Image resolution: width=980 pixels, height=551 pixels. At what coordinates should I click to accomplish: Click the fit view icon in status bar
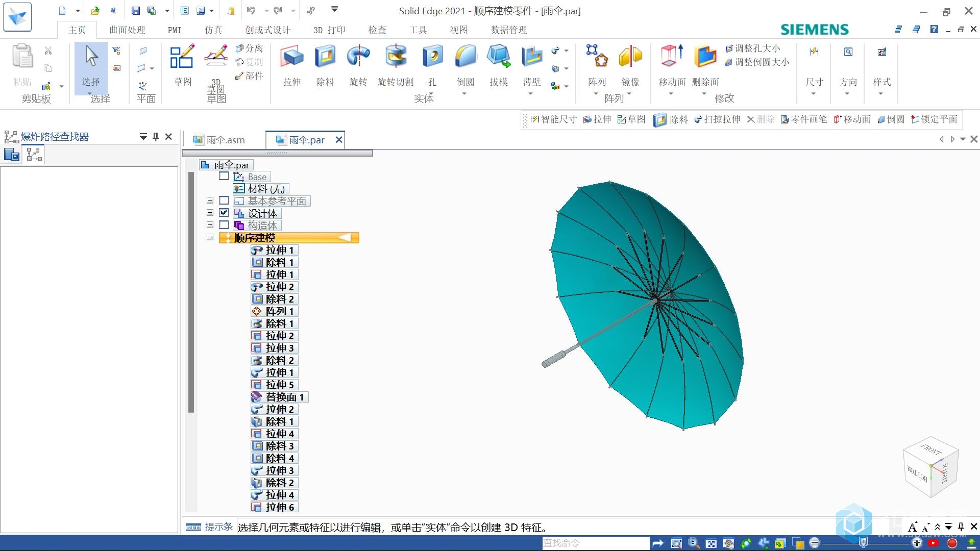pyautogui.click(x=711, y=543)
